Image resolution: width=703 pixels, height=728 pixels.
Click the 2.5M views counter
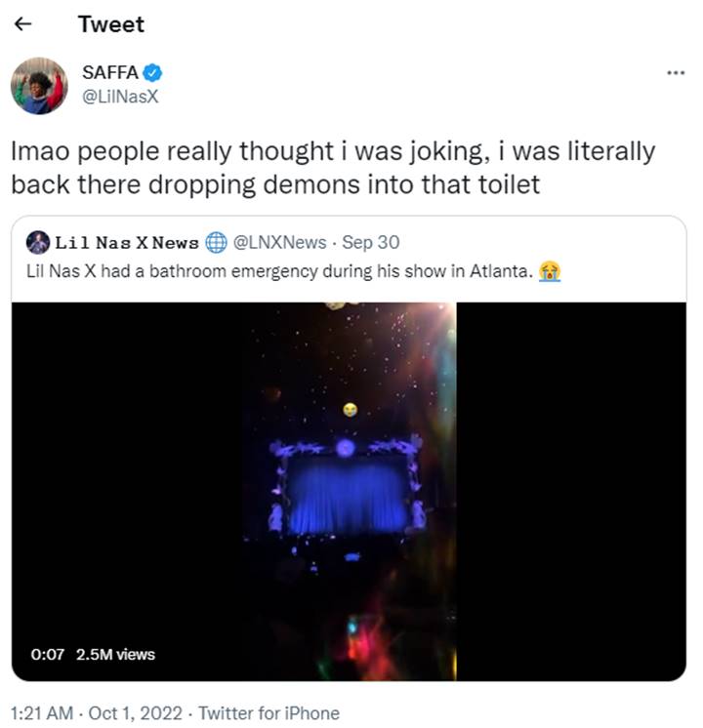pos(115,654)
